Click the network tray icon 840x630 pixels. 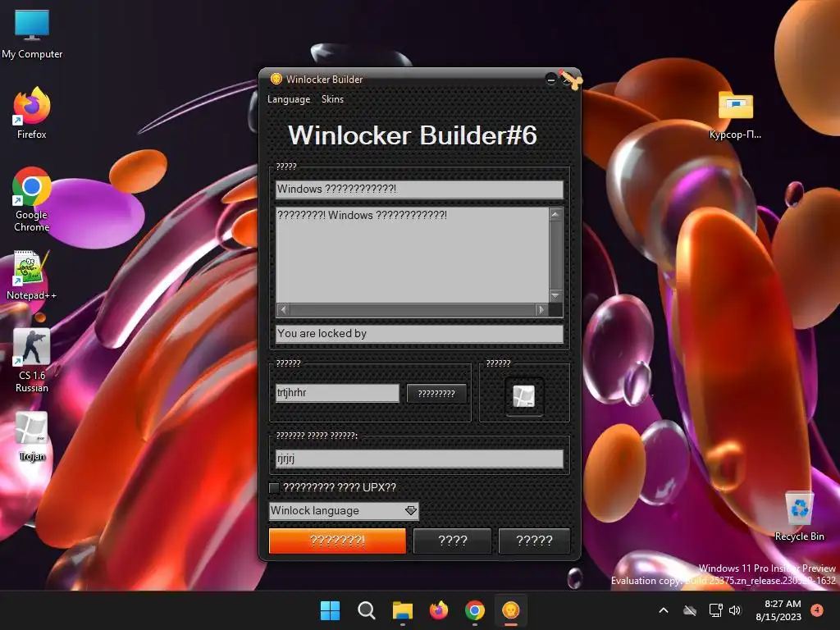pos(715,610)
